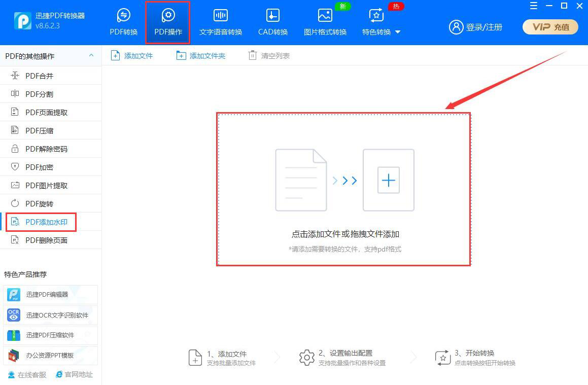Image resolution: width=588 pixels, height=385 pixels.
Task: Click the plus box to add file
Action: pyautogui.click(x=389, y=180)
